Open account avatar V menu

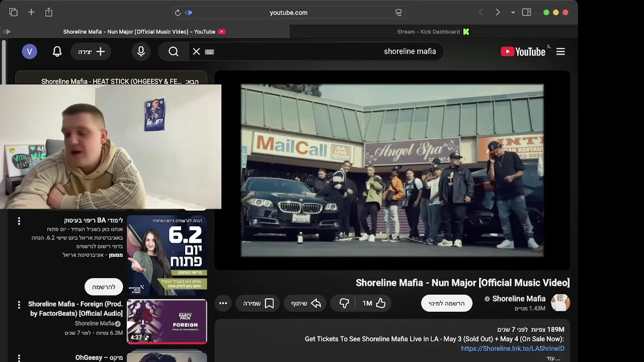29,51
